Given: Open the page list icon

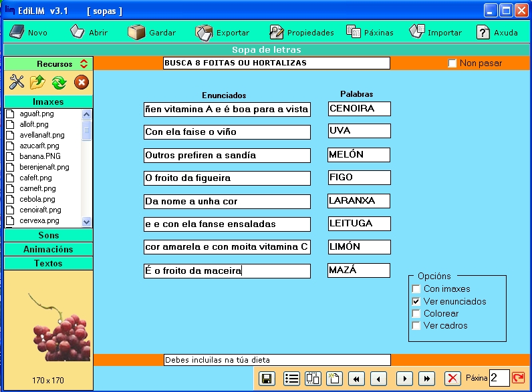Looking at the screenshot, I should pos(291,379).
